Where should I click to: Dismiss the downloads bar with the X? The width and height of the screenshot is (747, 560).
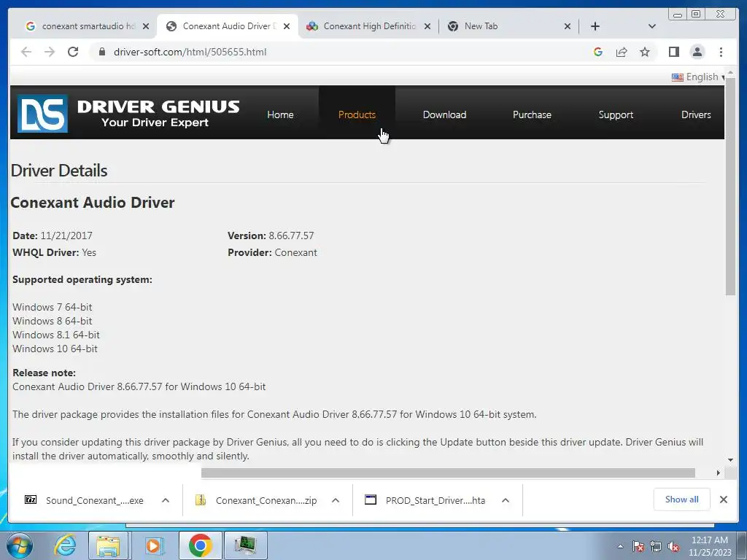pos(723,499)
